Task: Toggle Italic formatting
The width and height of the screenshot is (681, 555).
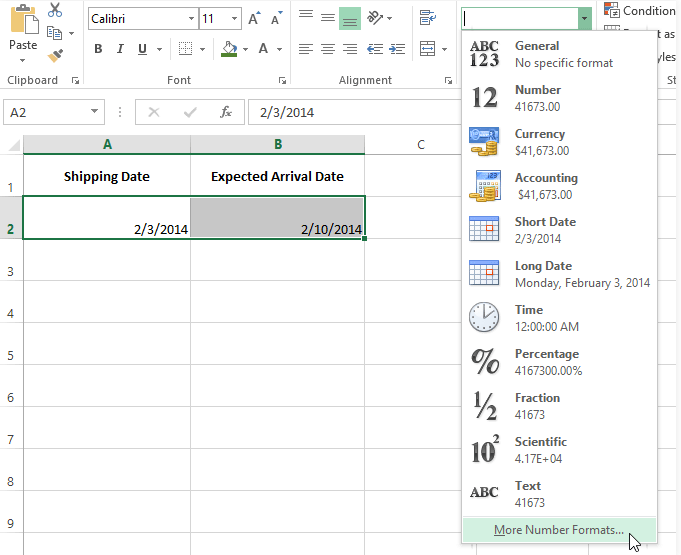Action: click(120, 49)
